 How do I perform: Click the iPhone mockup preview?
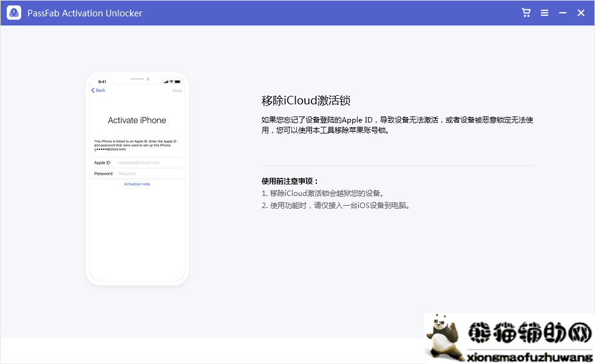137,178
